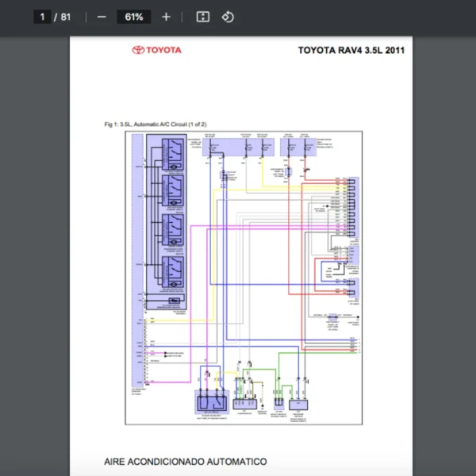The height and width of the screenshot is (476, 476).
Task: Click the left fuse block at diagram top
Action: coord(238,148)
